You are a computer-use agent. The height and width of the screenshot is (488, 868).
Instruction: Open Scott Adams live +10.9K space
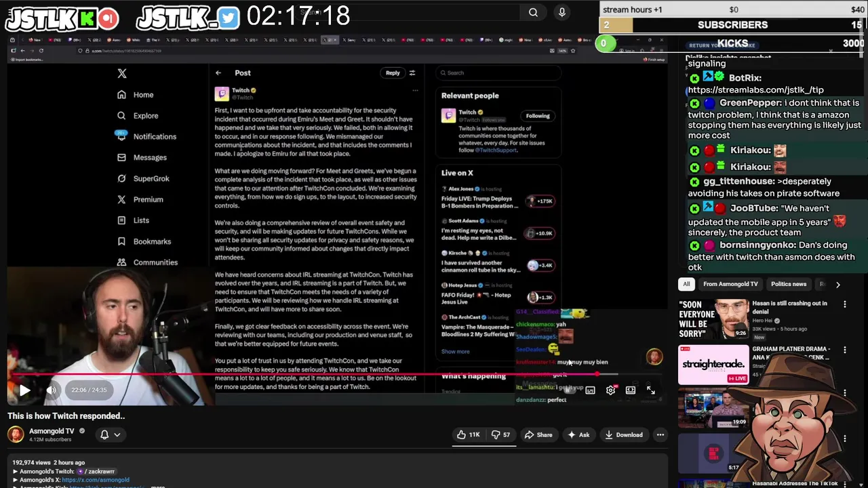pos(498,229)
